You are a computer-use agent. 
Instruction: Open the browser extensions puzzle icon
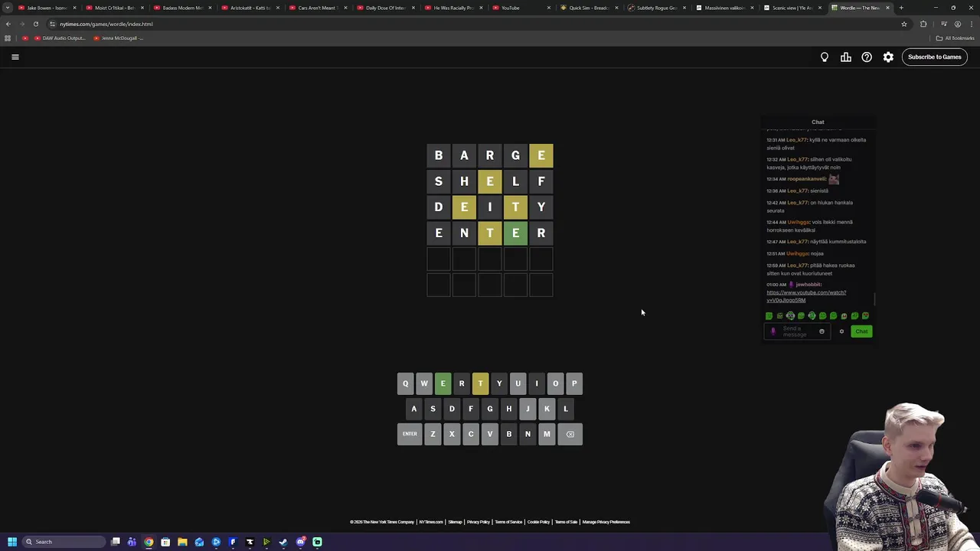(x=923, y=24)
